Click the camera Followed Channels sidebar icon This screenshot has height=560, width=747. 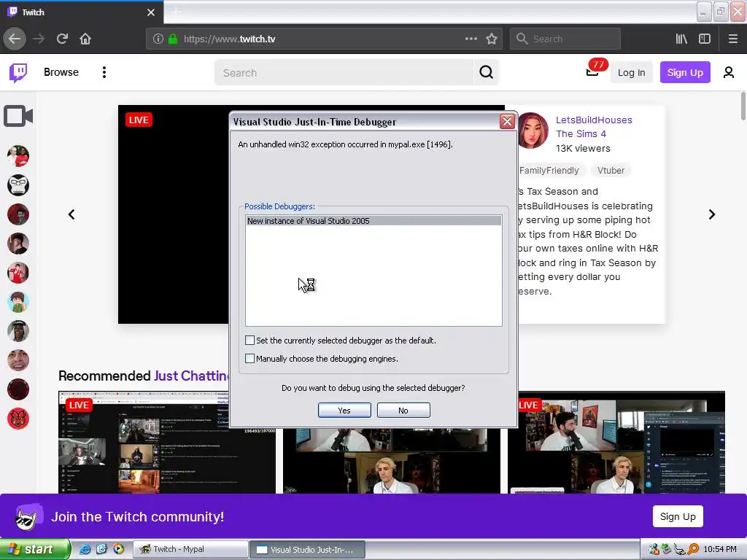(x=18, y=116)
